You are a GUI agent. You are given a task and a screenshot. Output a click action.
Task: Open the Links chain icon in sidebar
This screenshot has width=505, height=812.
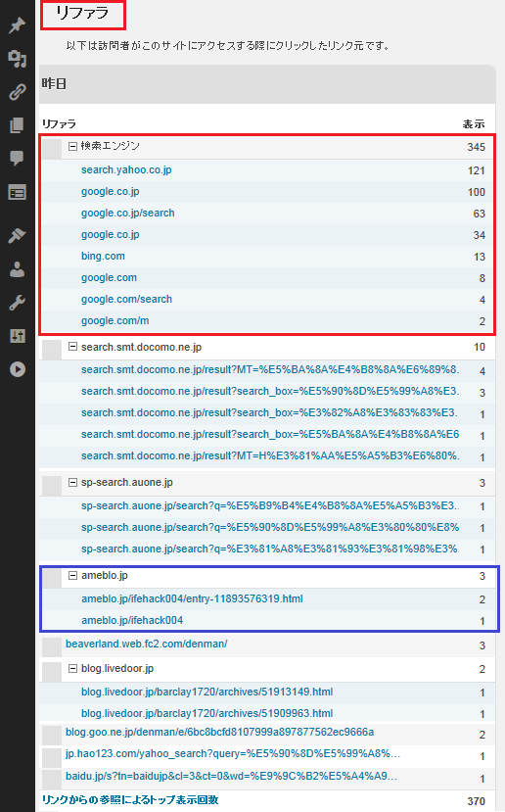pos(17,92)
